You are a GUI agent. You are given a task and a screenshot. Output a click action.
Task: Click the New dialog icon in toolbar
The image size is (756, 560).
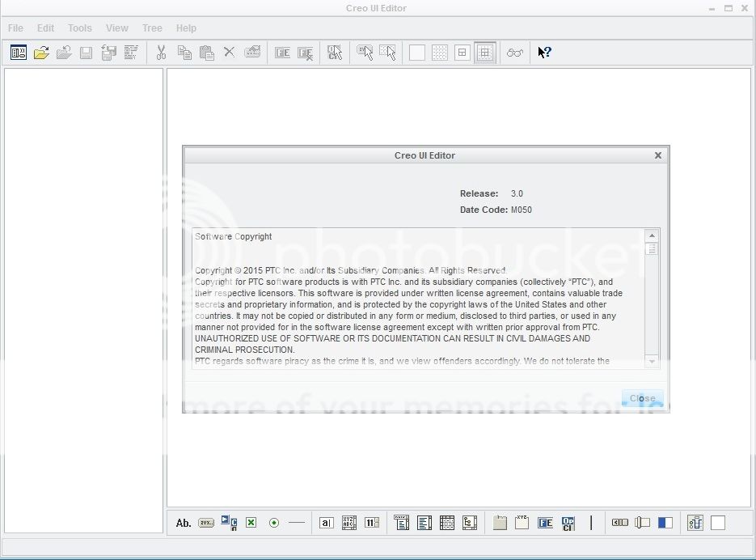pyautogui.click(x=19, y=53)
